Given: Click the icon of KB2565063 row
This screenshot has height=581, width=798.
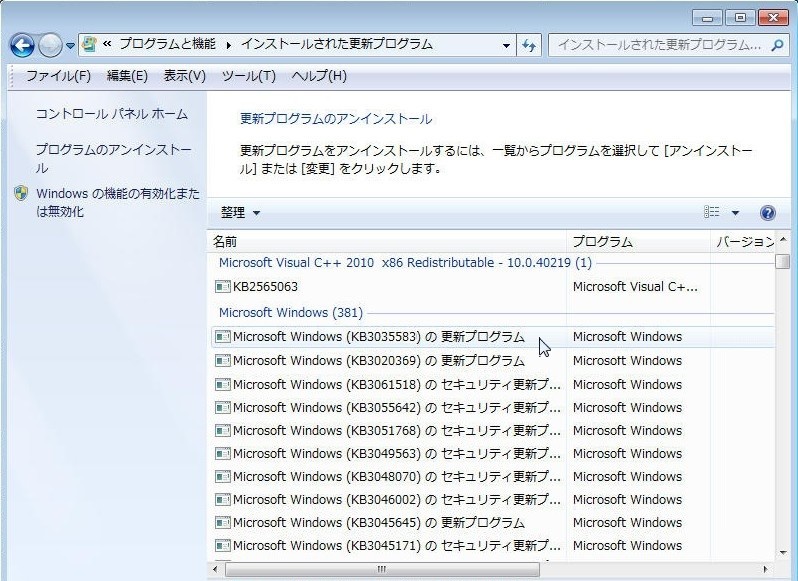Looking at the screenshot, I should tap(222, 286).
